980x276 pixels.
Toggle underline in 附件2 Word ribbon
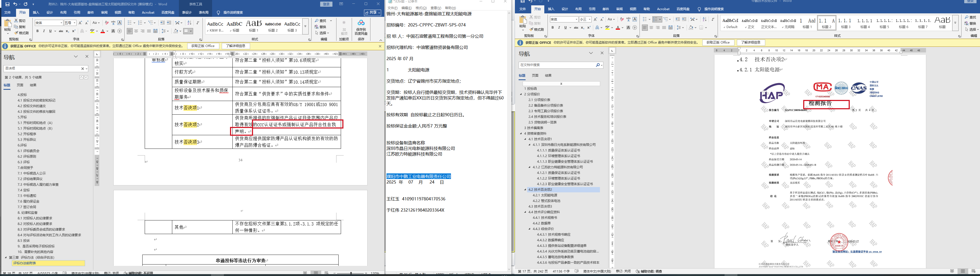click(51, 31)
